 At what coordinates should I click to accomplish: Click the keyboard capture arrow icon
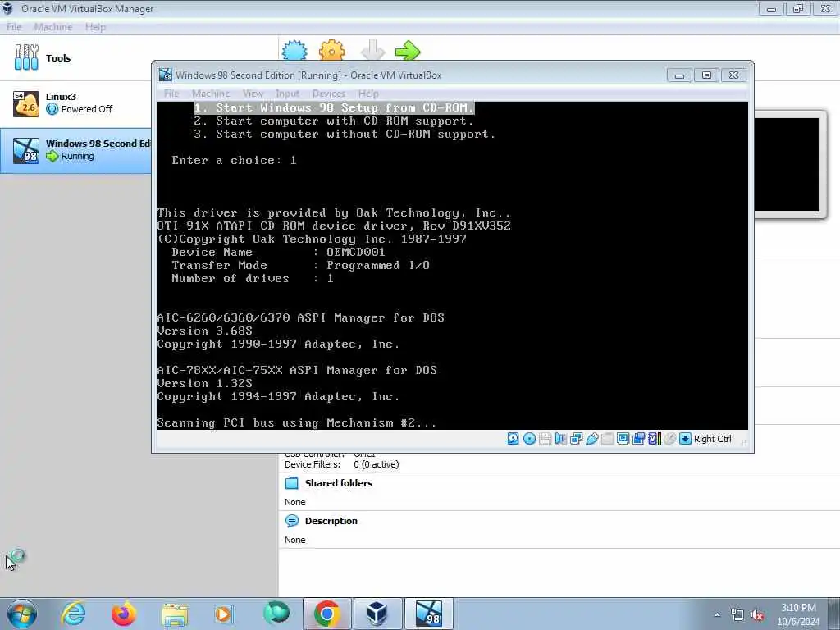click(685, 439)
